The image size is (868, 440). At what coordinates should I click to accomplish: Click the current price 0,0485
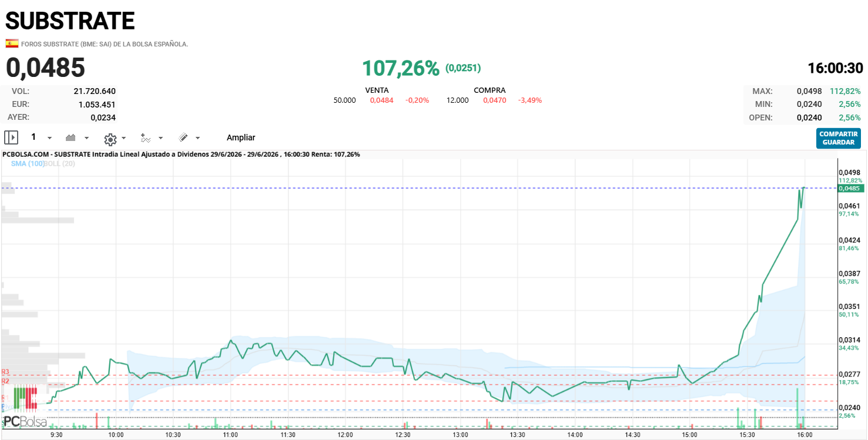click(x=46, y=68)
